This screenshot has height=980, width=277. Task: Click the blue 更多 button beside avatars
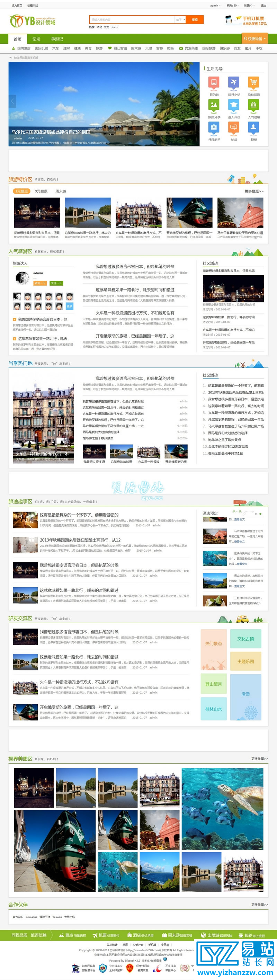click(x=70, y=306)
